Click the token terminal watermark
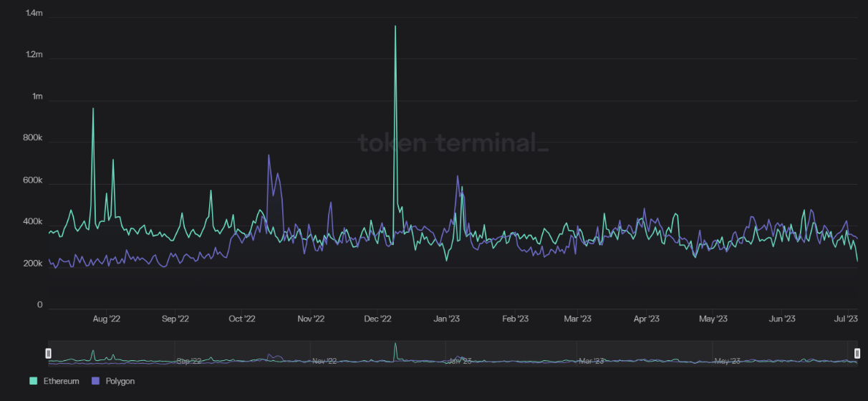868x401 pixels. 453,142
